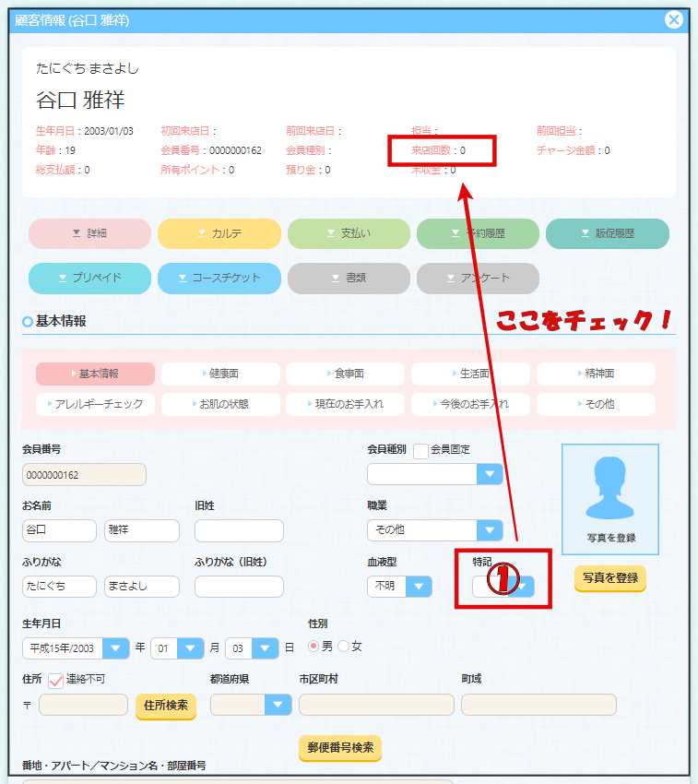Select the 女 radio button
The width and height of the screenshot is (698, 784).
click(344, 647)
